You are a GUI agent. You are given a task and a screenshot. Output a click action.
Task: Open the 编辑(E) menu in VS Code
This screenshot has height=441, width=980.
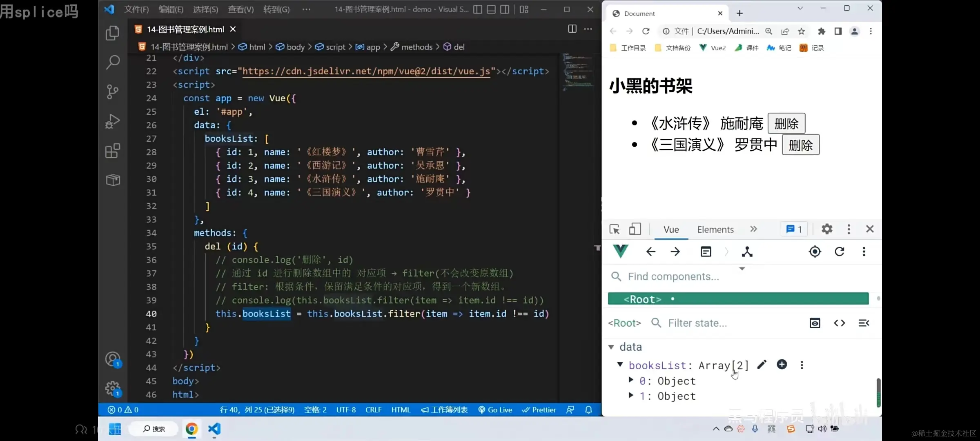[x=171, y=9]
